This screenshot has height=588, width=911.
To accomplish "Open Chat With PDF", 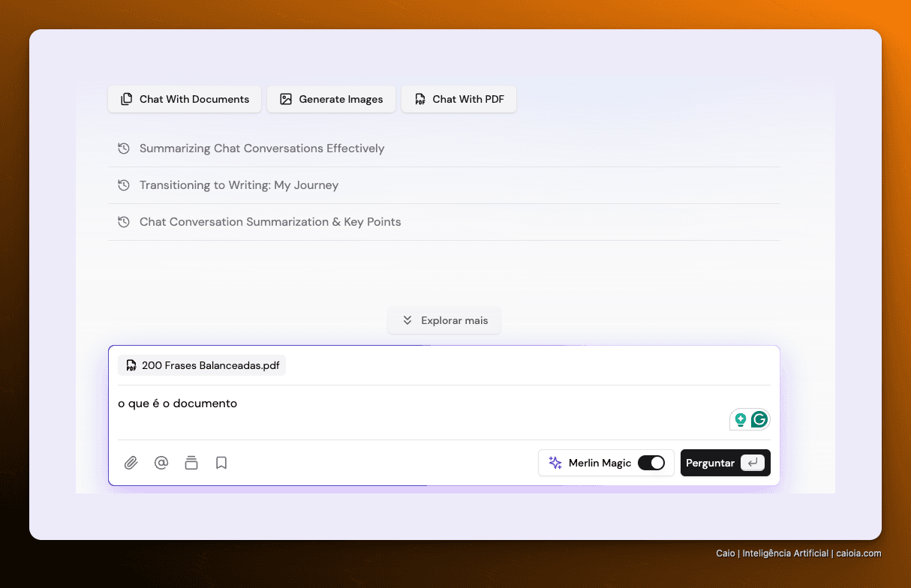I will tap(459, 99).
